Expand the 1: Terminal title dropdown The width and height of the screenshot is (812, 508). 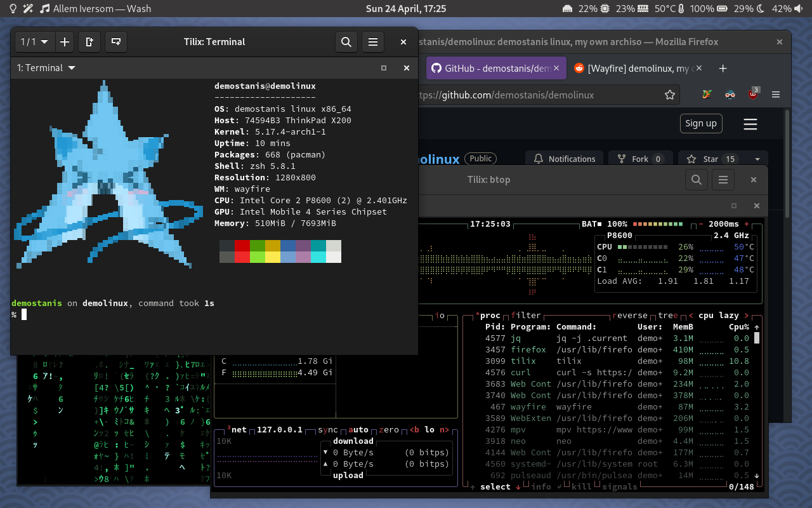[72, 68]
